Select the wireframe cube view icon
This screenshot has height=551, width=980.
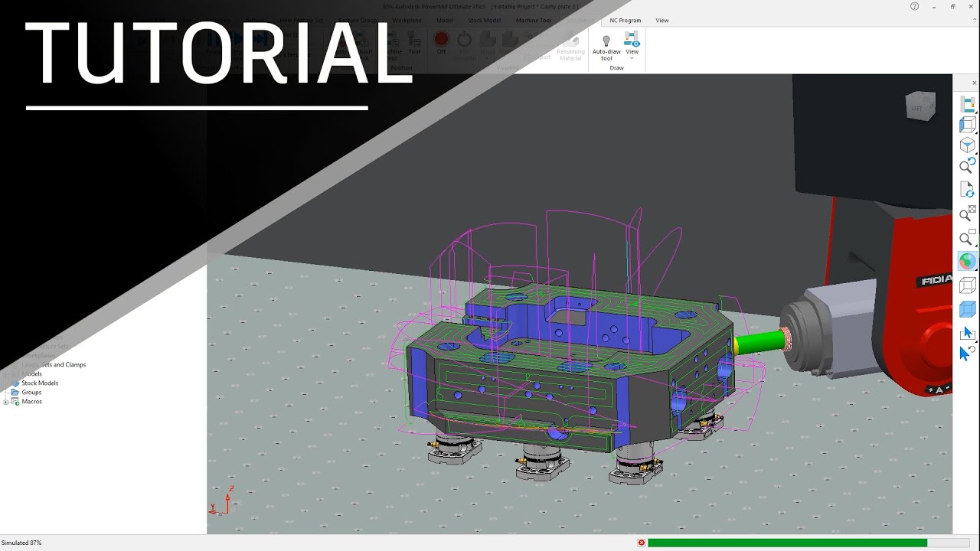(x=968, y=285)
